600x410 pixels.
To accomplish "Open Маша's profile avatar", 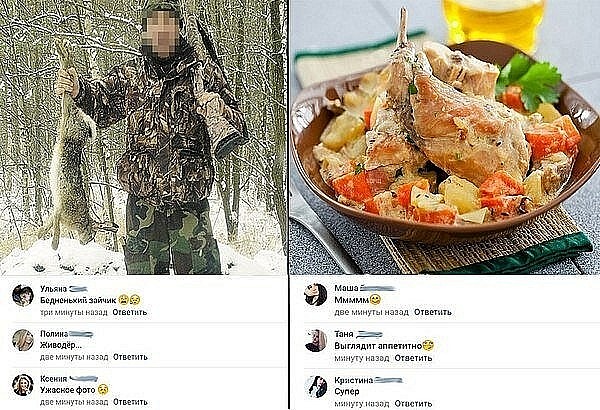I will 316,295.
